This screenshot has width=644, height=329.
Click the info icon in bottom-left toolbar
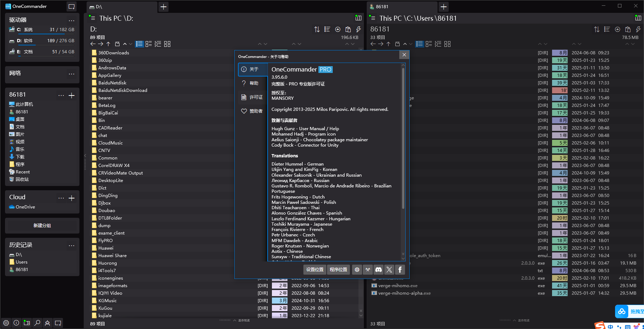[16, 323]
